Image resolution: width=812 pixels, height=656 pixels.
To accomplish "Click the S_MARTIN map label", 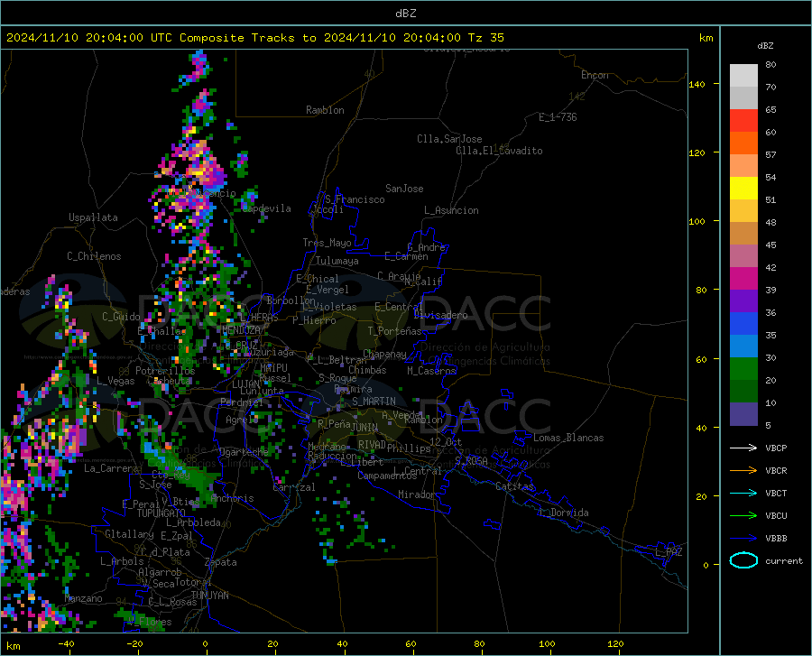I will click(374, 402).
